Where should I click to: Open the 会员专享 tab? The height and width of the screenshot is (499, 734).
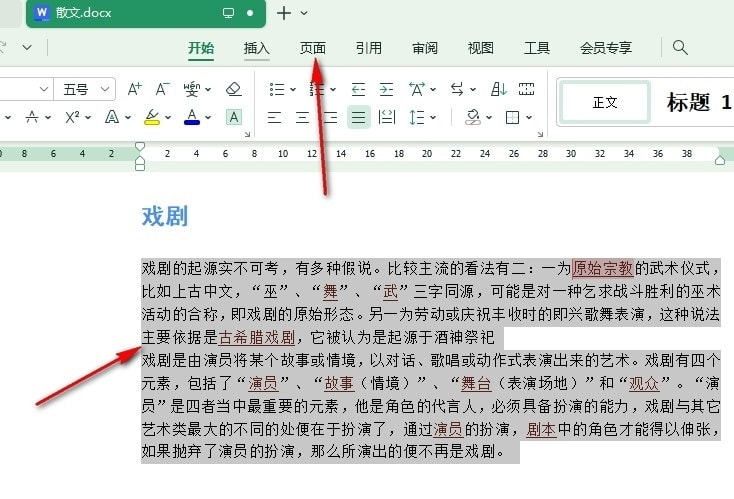pos(606,48)
